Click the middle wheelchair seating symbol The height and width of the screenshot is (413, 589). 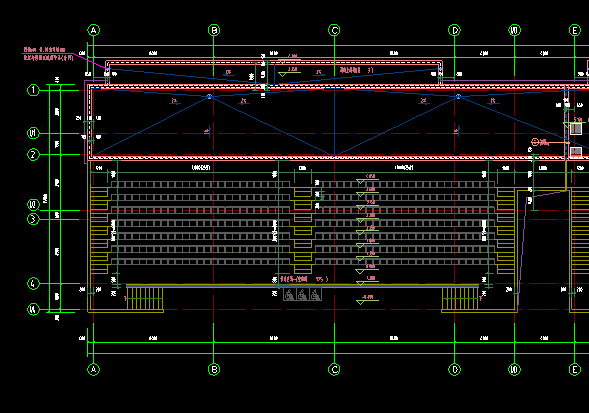[302, 295]
